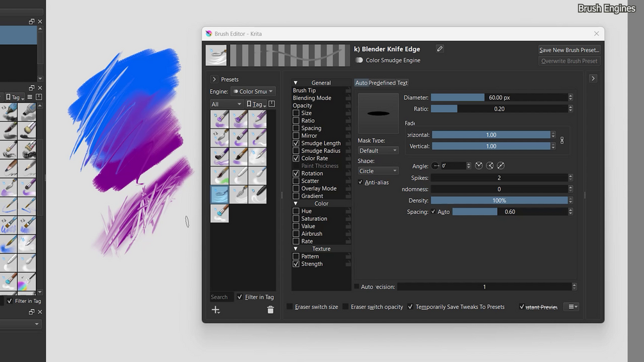Image resolution: width=644 pixels, height=362 pixels.
Task: Float the top left docker panel
Action: click(31, 21)
